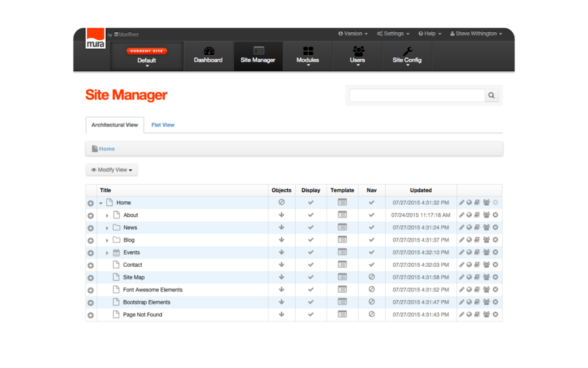Toggle the Nav status for Site Map
588x368 pixels.
372,277
